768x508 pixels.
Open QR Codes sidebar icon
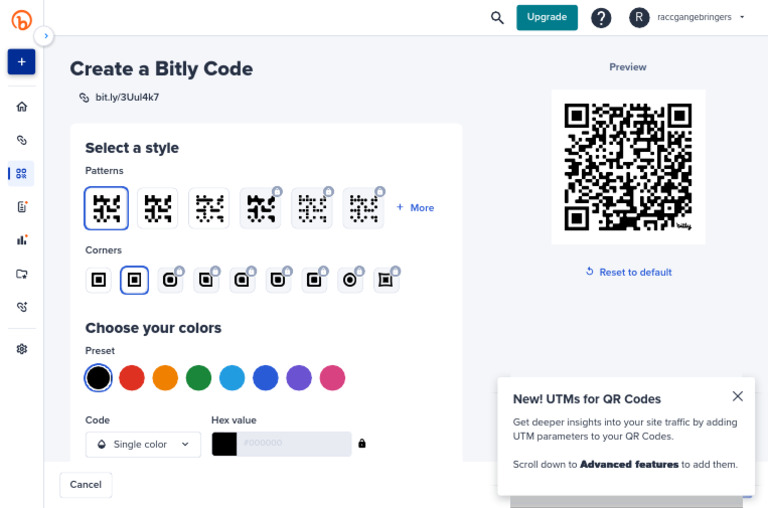pos(22,173)
